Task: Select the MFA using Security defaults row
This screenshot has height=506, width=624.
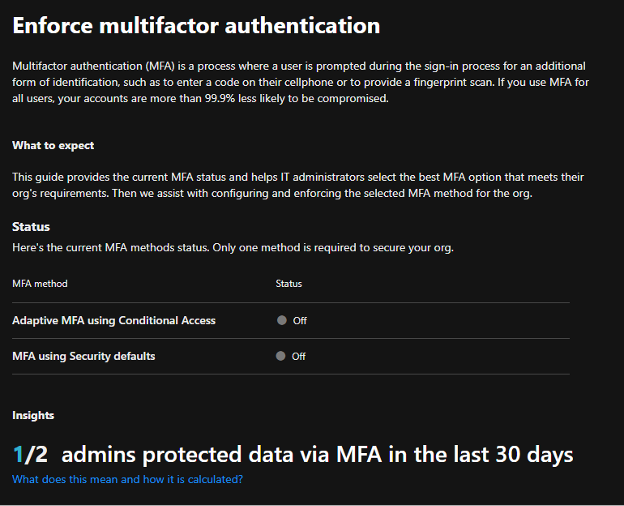Action: coord(291,356)
